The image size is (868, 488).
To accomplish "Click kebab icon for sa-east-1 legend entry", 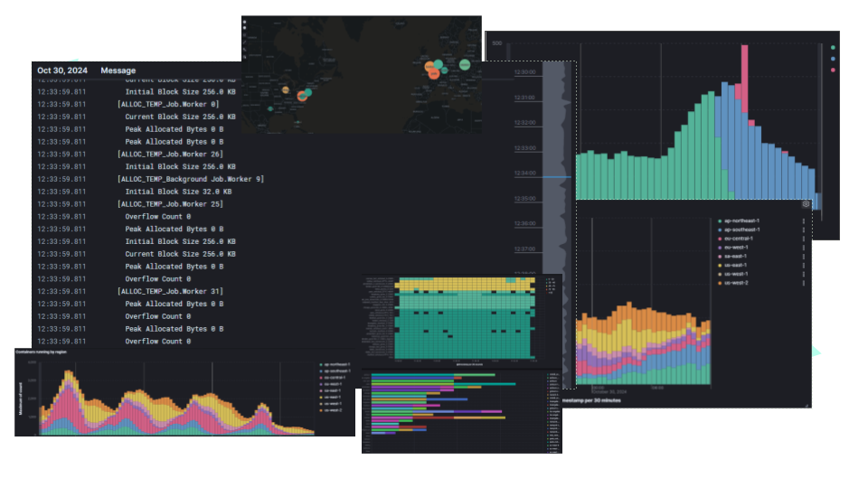I will coord(803,256).
